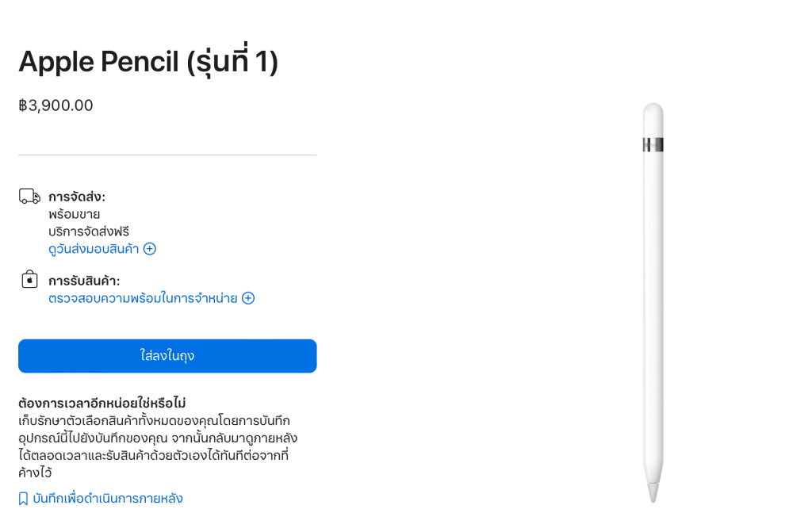Select the บันทึกเพื่อดำเนินการภายหลัง link
The height and width of the screenshot is (532, 812).
coord(108,499)
